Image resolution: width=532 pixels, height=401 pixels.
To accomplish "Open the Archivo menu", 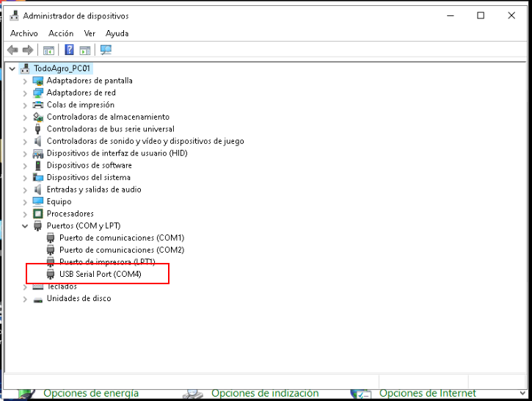I will tap(23, 33).
